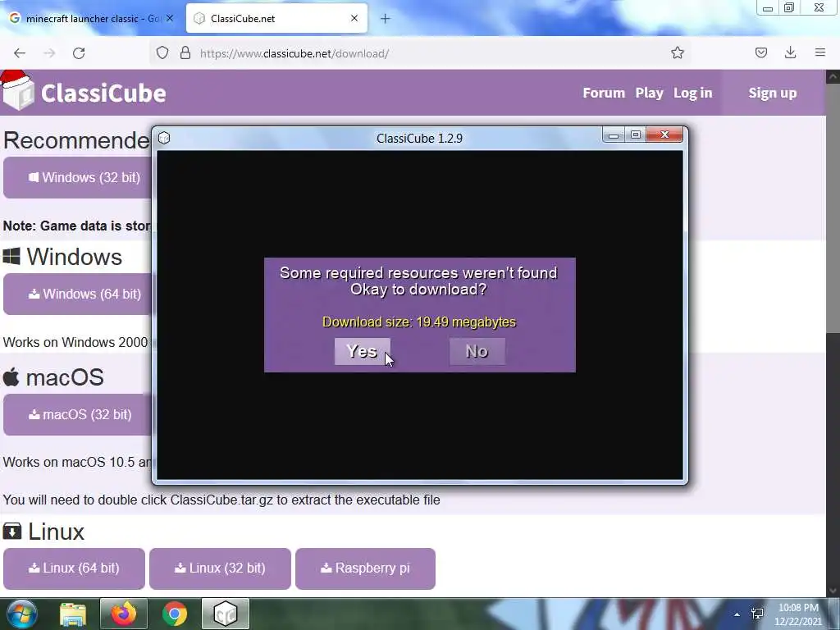Download the macOS (32 bit) build

pyautogui.click(x=78, y=414)
